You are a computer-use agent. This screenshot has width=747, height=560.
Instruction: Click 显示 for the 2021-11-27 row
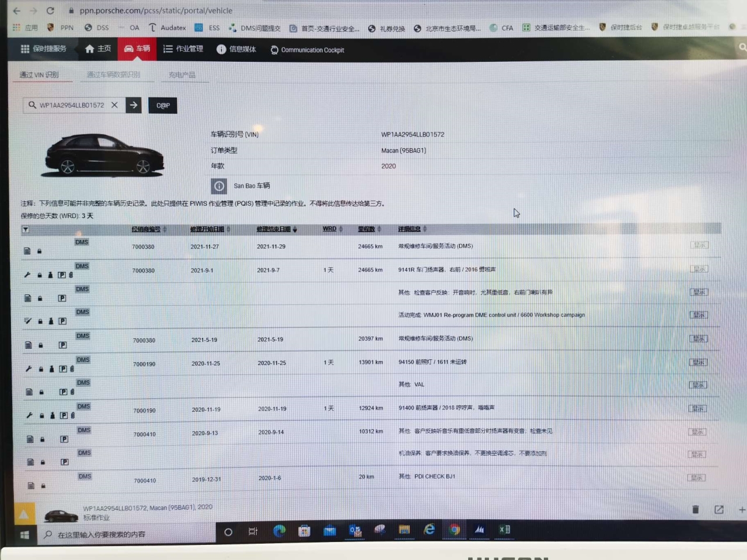click(x=699, y=245)
